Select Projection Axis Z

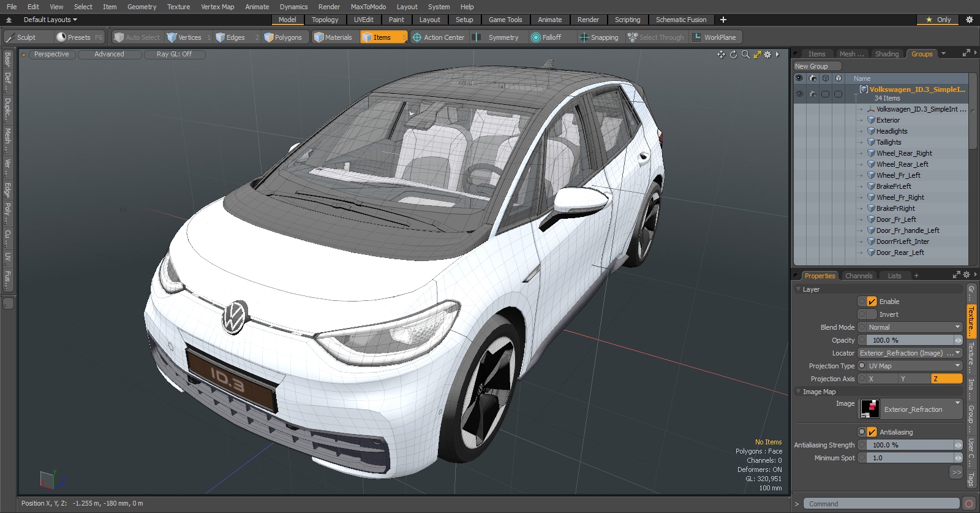(947, 379)
